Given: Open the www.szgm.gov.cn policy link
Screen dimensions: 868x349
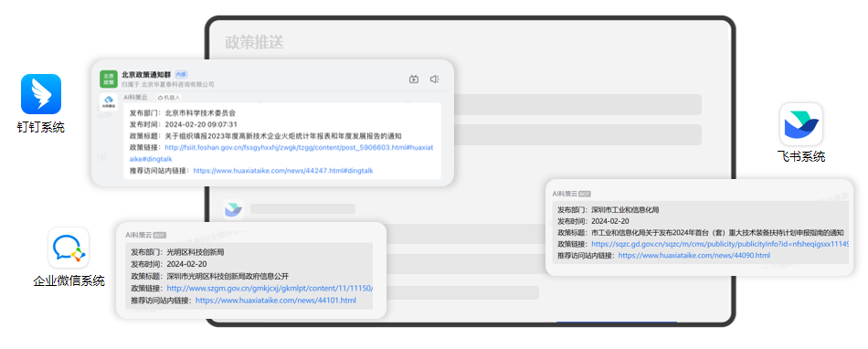Looking at the screenshot, I should (x=270, y=289).
